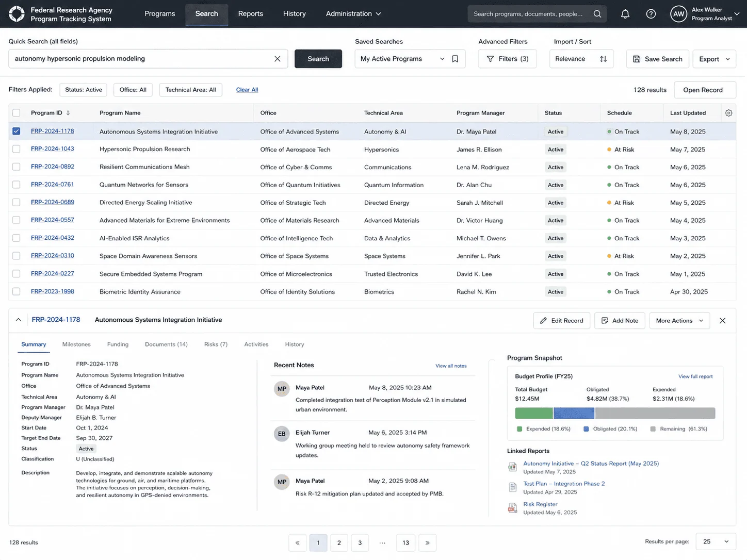Check the Hypersonic Propulsion Research row
The width and height of the screenshot is (747, 560).
(x=17, y=149)
